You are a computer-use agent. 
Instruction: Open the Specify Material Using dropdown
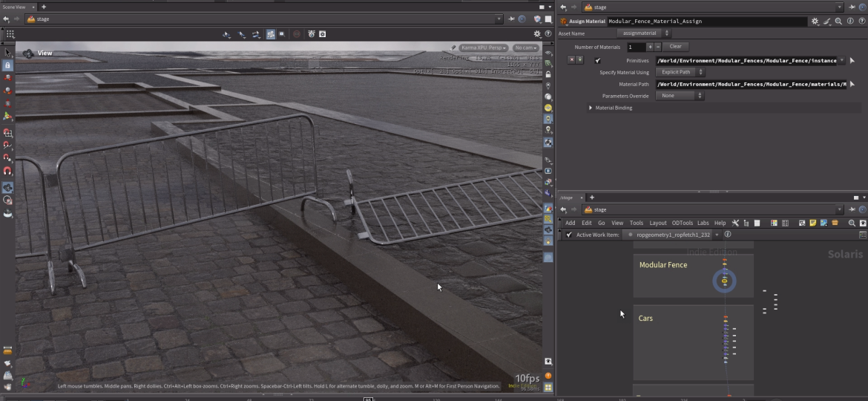click(x=680, y=72)
